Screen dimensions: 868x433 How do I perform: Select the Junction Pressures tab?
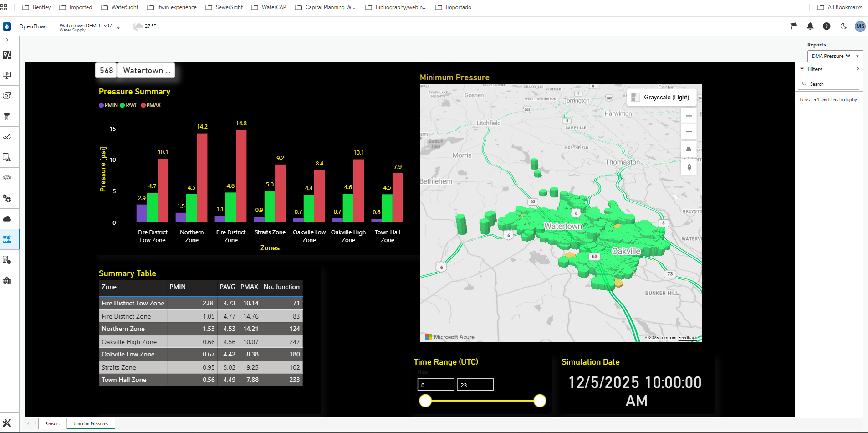tap(91, 424)
